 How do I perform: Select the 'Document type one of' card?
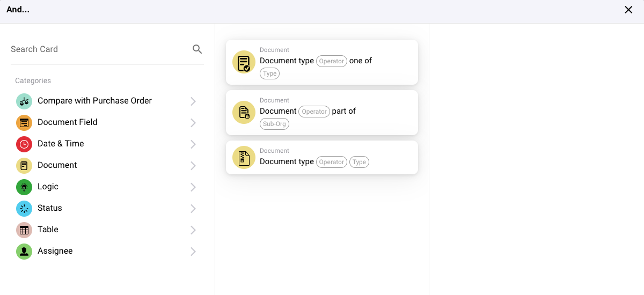pos(322,62)
